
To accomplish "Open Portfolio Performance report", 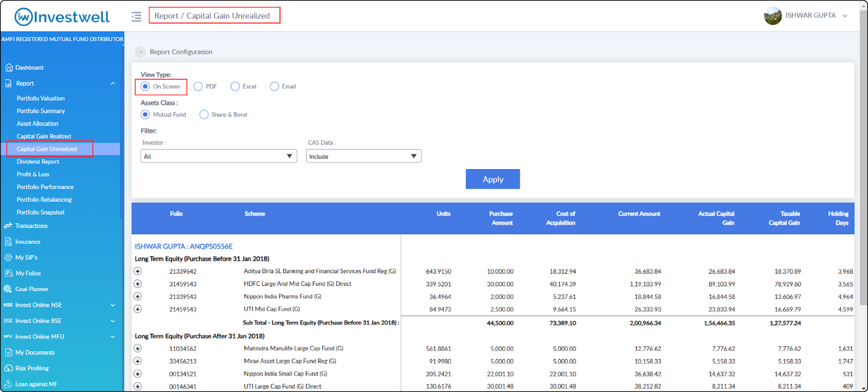I will (x=45, y=187).
